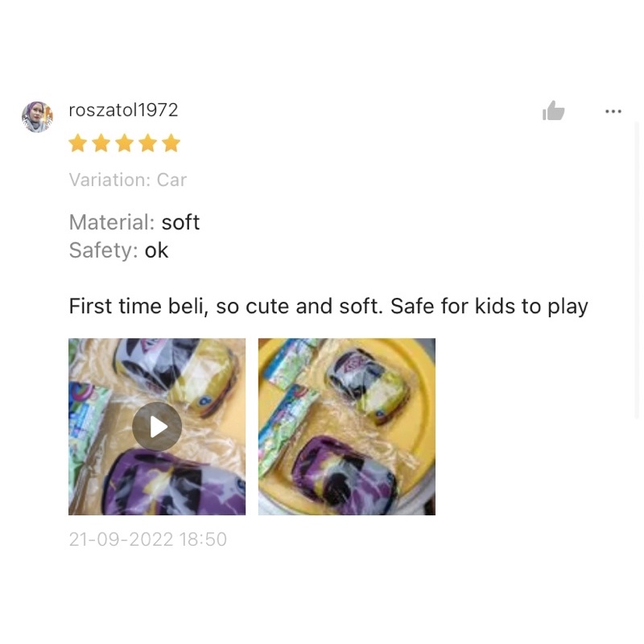
Task: Open the three-dot more options menu
Action: coord(613,111)
